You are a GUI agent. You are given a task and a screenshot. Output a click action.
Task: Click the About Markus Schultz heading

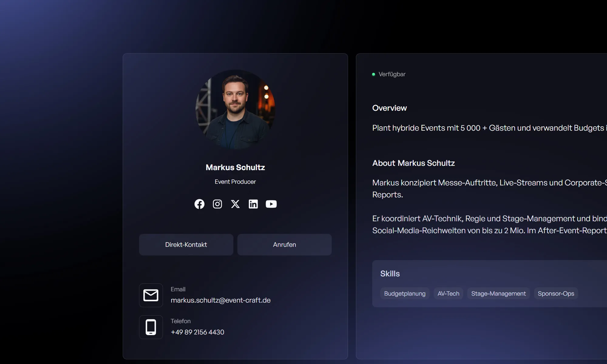(x=413, y=163)
